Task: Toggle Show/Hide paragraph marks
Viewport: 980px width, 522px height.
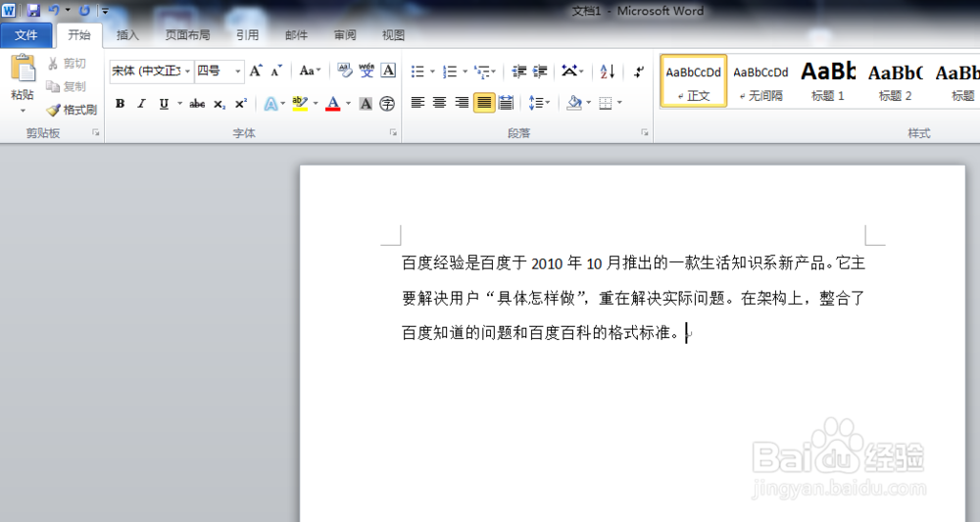Action: coord(639,71)
